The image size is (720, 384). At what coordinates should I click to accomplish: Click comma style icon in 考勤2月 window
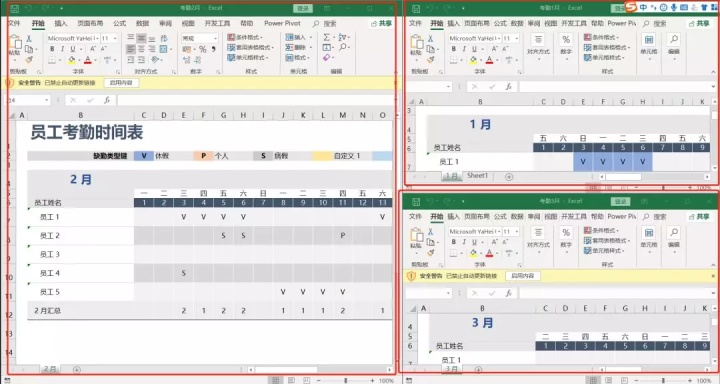[x=214, y=49]
